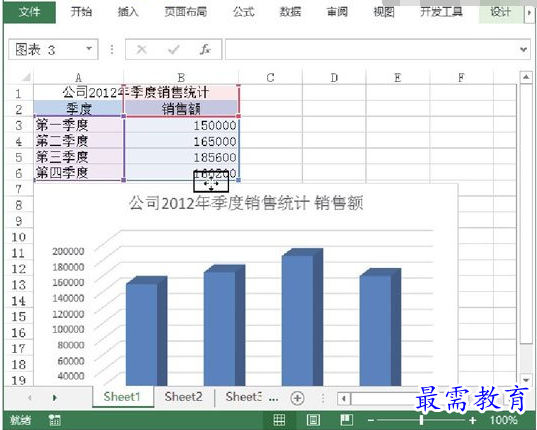Open the 页面布局 ribbon tab

pyautogui.click(x=186, y=12)
